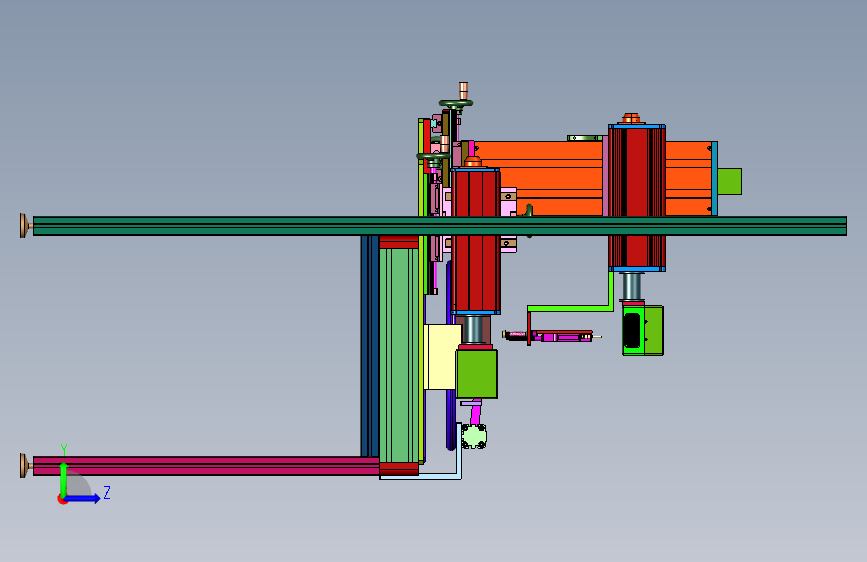Click the 'Z' axis label

coord(107,492)
